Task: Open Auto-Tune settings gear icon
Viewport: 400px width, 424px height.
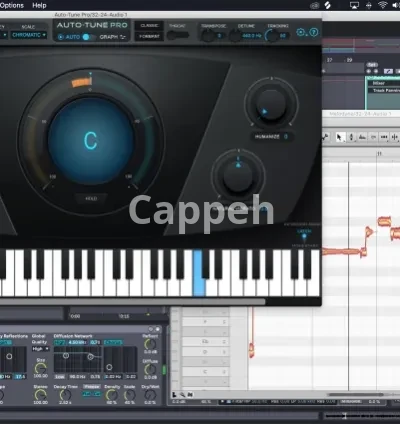Action: [x=301, y=32]
